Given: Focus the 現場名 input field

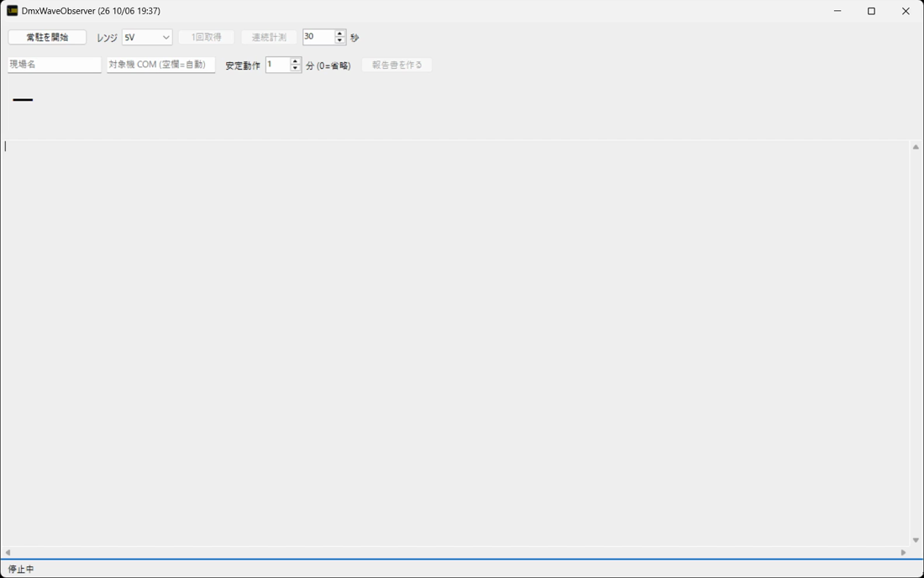Looking at the screenshot, I should pos(55,64).
